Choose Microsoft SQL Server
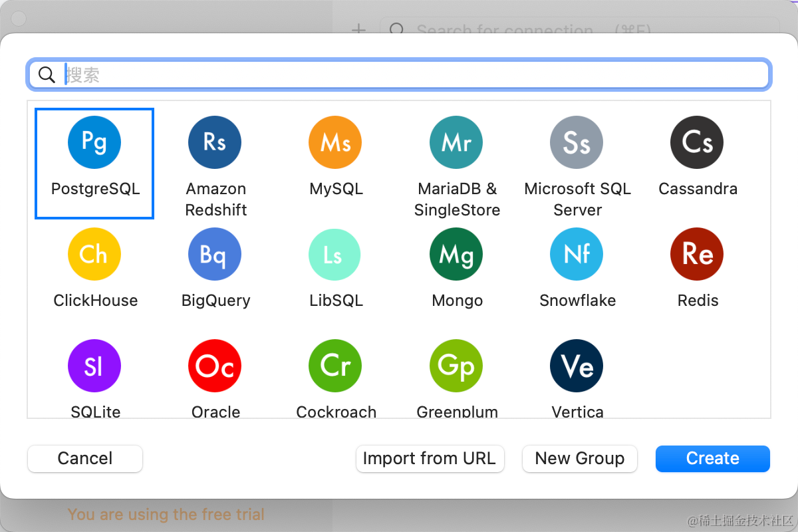This screenshot has height=532, width=798. 577,142
